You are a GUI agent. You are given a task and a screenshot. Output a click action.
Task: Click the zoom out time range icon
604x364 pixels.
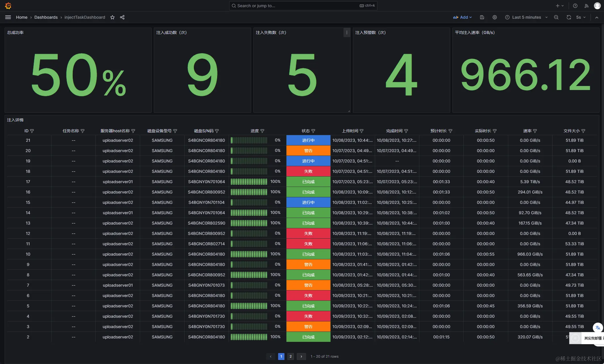tap(556, 17)
